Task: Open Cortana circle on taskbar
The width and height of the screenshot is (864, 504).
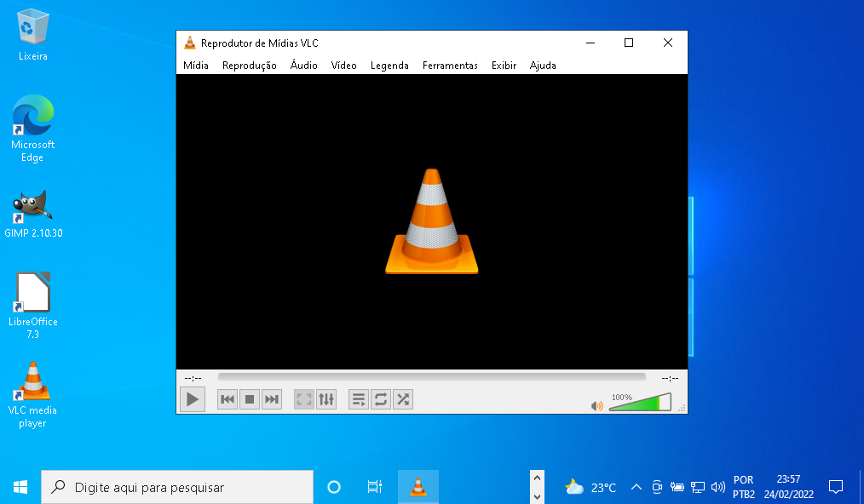Action: tap(334, 487)
